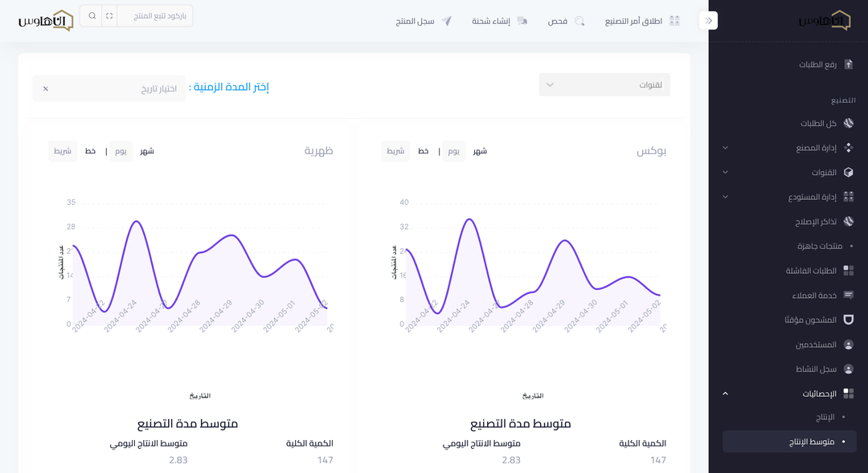Switch بوكس chart to شريط bar type
Screen dimensions: 868x473
tap(395, 151)
